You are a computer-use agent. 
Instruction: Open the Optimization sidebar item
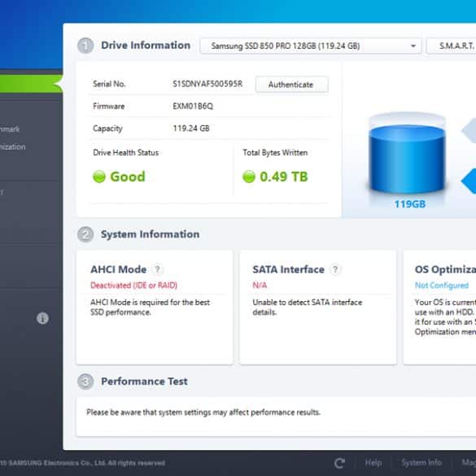click(13, 146)
